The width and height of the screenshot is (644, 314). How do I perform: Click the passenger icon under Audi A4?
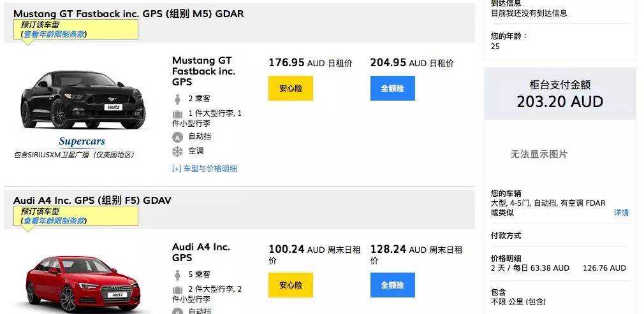177,275
